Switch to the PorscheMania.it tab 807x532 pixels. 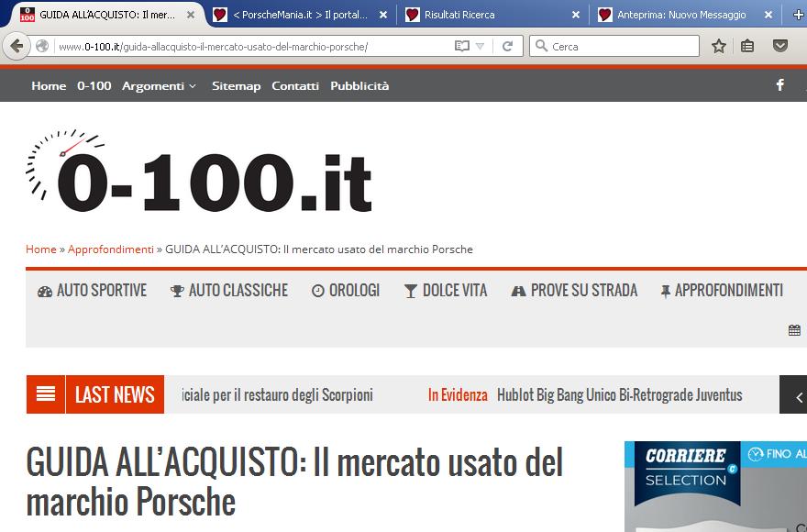301,15
